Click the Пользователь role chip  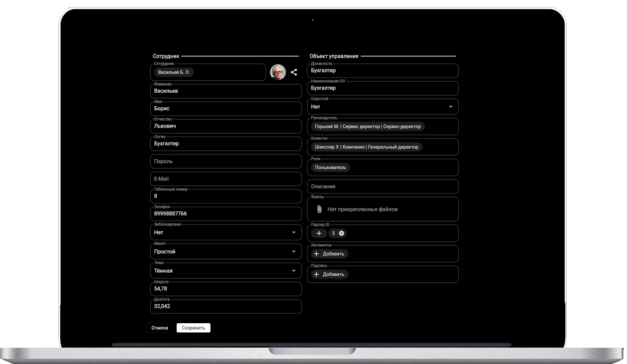330,167
